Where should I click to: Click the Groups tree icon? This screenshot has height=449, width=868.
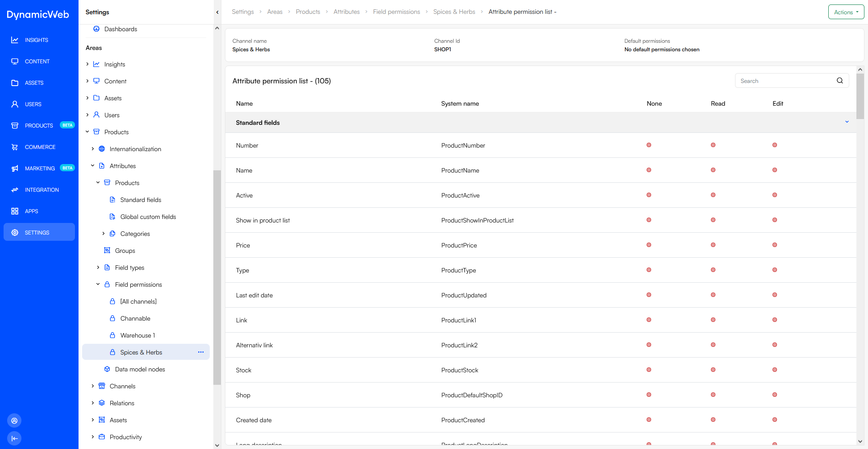pyautogui.click(x=107, y=251)
